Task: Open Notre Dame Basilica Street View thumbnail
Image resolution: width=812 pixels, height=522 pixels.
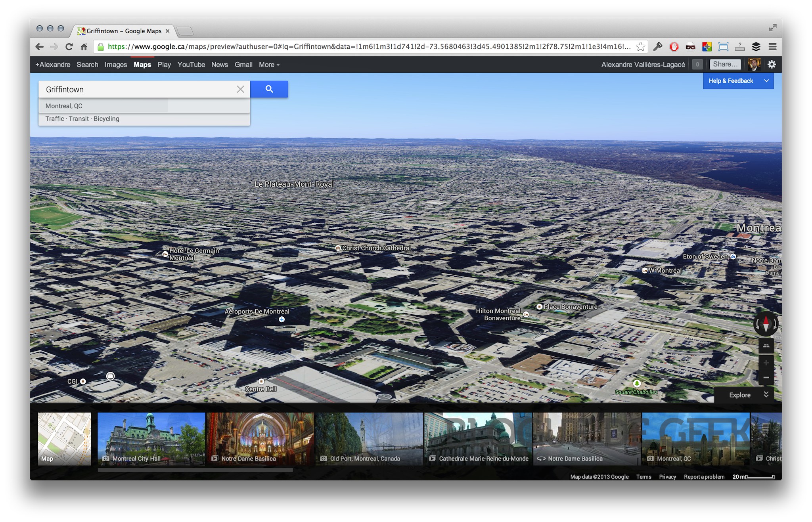Action: click(x=587, y=438)
